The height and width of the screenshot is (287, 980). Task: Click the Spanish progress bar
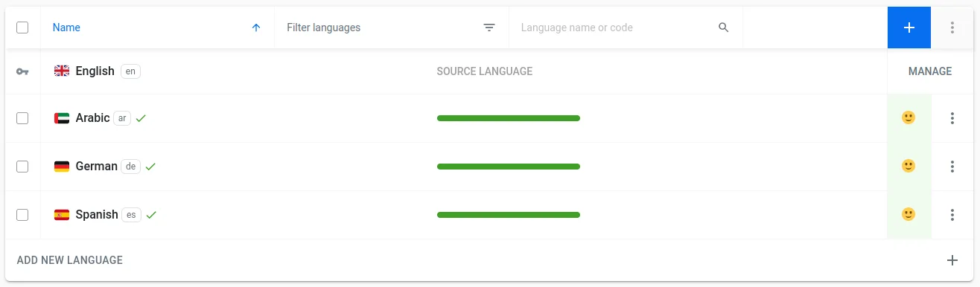pyautogui.click(x=509, y=215)
